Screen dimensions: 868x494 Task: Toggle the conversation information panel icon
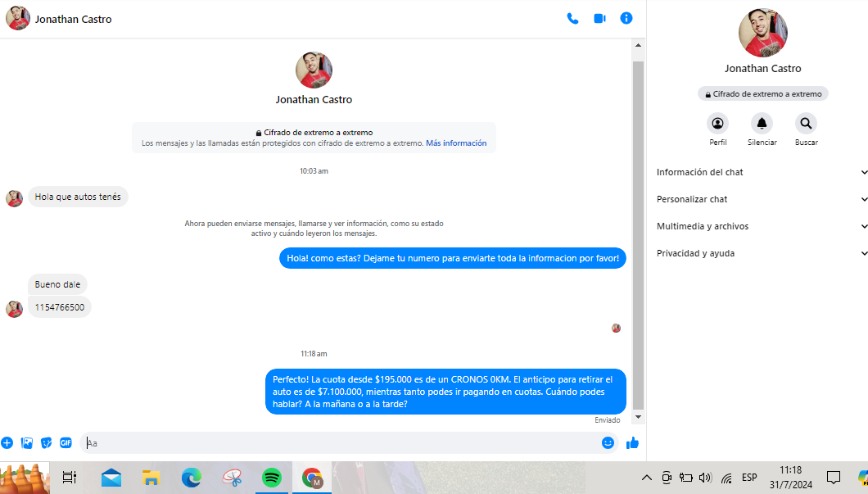(x=626, y=18)
